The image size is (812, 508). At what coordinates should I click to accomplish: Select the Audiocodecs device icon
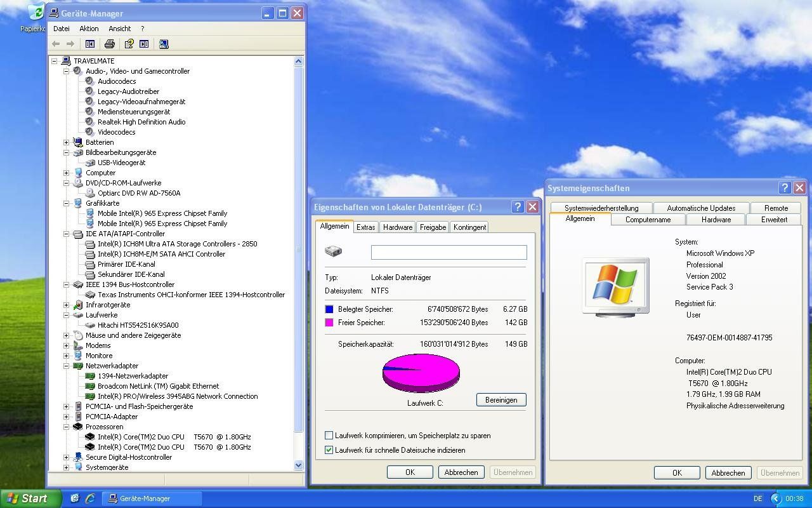[x=90, y=81]
